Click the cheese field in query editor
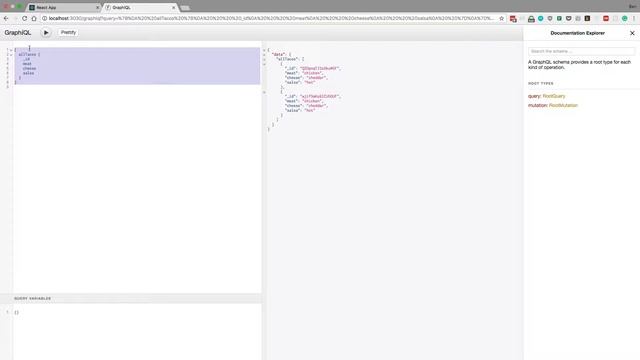This screenshot has height=360, width=640. (29, 69)
